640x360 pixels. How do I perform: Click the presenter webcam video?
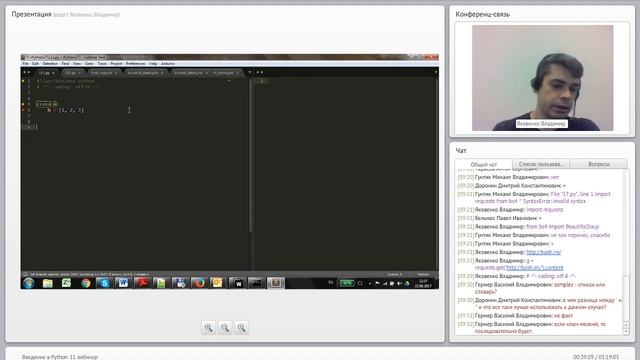click(542, 78)
